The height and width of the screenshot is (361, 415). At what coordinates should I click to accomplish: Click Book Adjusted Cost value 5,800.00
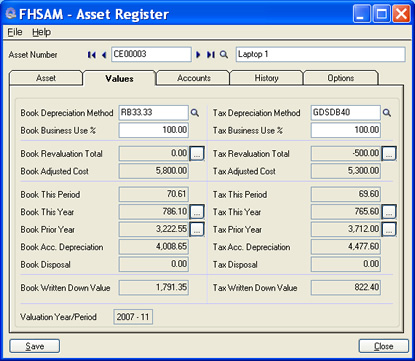154,171
